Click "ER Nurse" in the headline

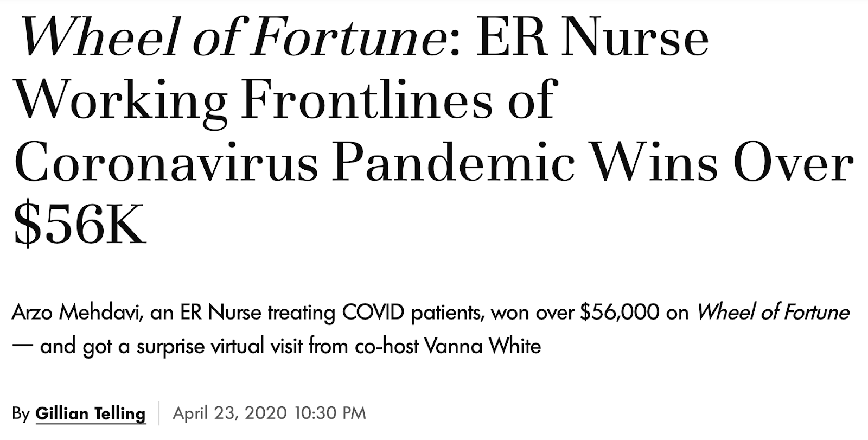click(x=593, y=39)
